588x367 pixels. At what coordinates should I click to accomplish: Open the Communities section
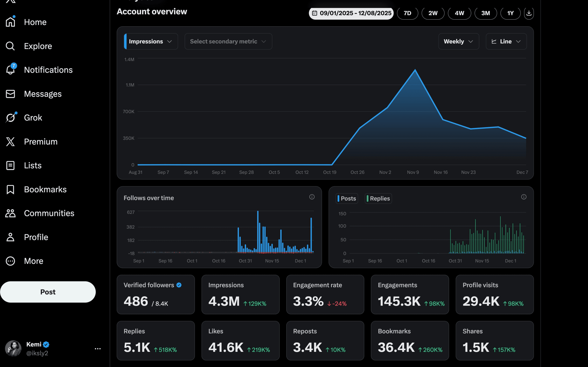point(49,213)
